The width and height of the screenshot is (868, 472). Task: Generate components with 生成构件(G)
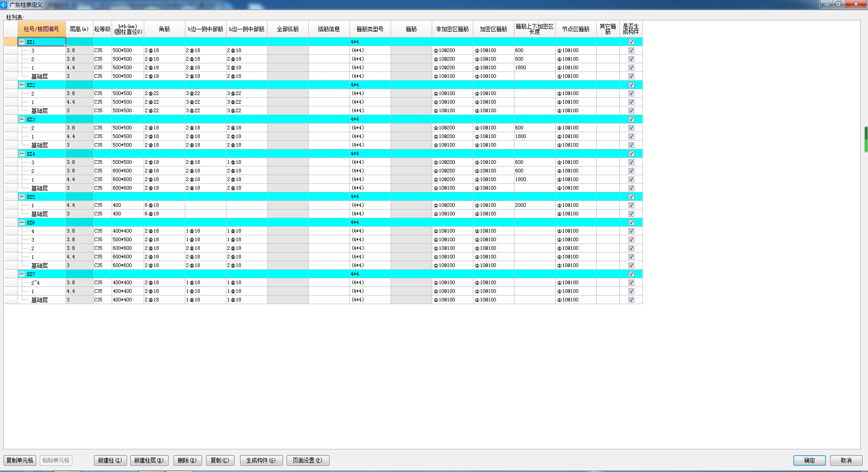(x=261, y=460)
